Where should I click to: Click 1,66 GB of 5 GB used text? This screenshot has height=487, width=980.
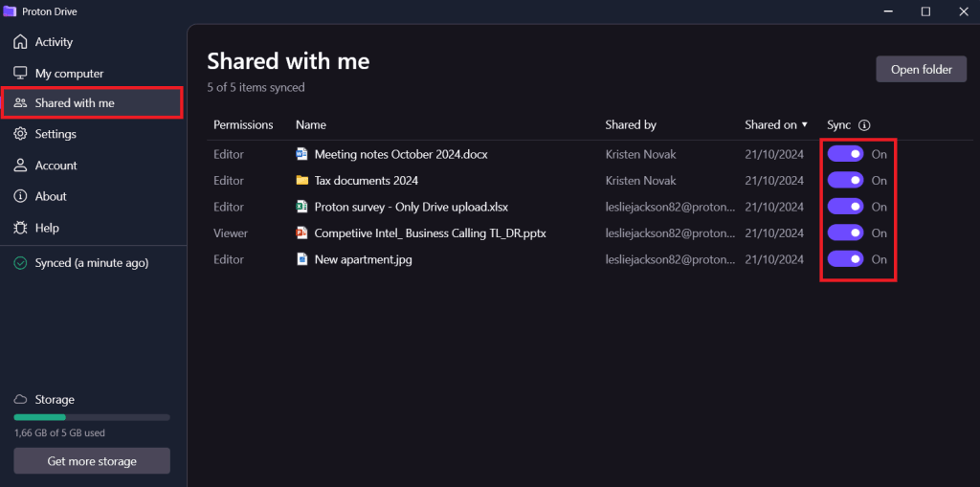(x=59, y=432)
